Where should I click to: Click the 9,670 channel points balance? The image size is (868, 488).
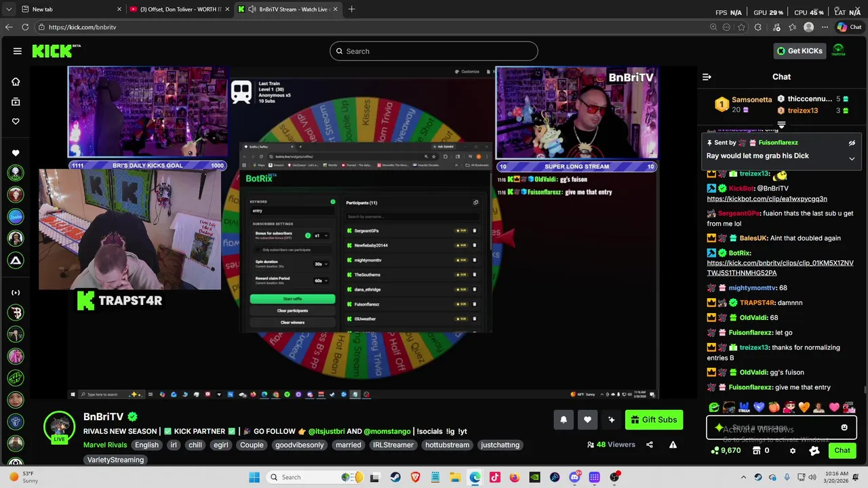(725, 451)
